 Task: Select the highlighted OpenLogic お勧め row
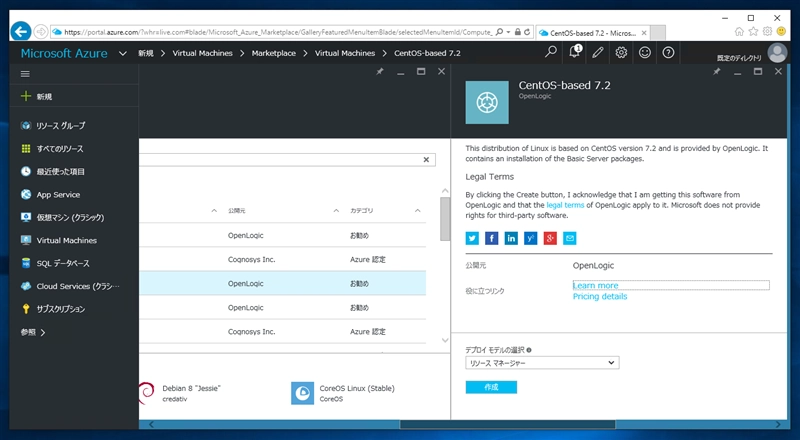click(x=282, y=283)
